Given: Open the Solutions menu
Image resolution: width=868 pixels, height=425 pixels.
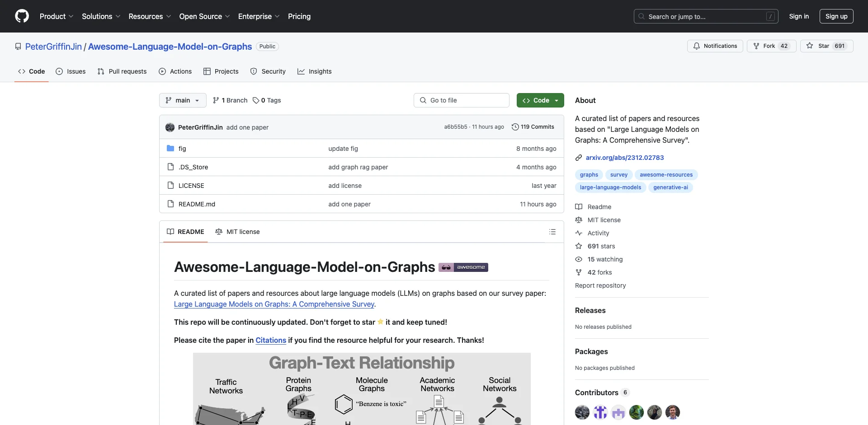Looking at the screenshot, I should tap(101, 16).
